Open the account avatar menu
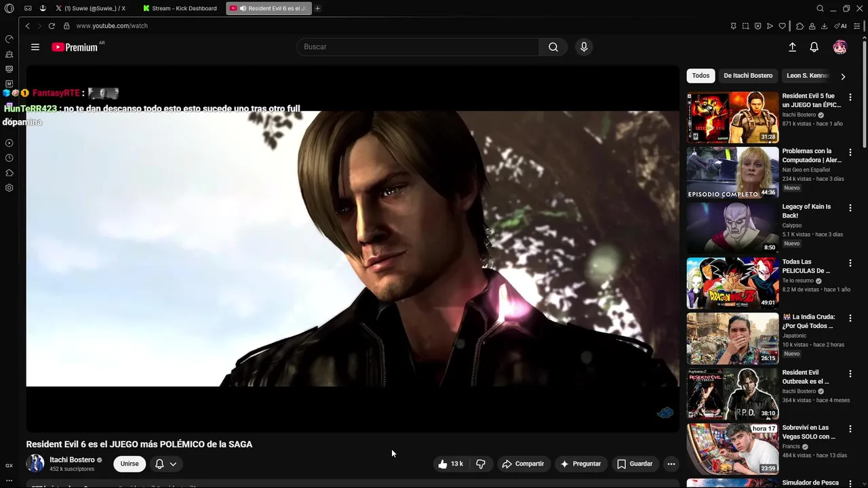The image size is (868, 488). point(840,47)
